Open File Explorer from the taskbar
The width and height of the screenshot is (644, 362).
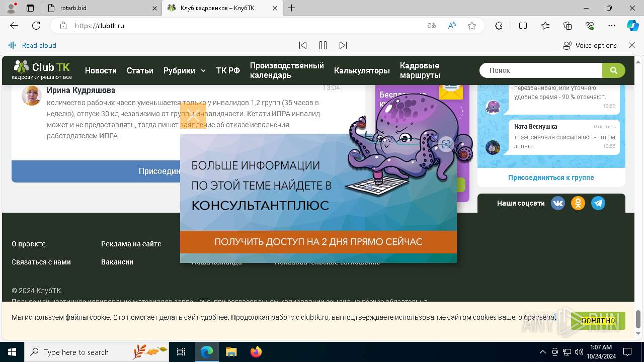(231, 352)
